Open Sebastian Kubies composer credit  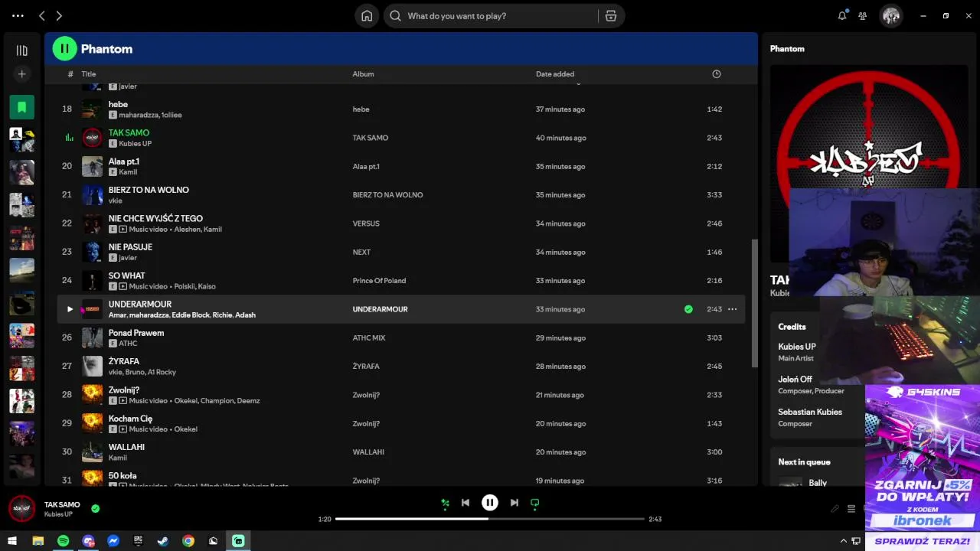[x=810, y=412]
